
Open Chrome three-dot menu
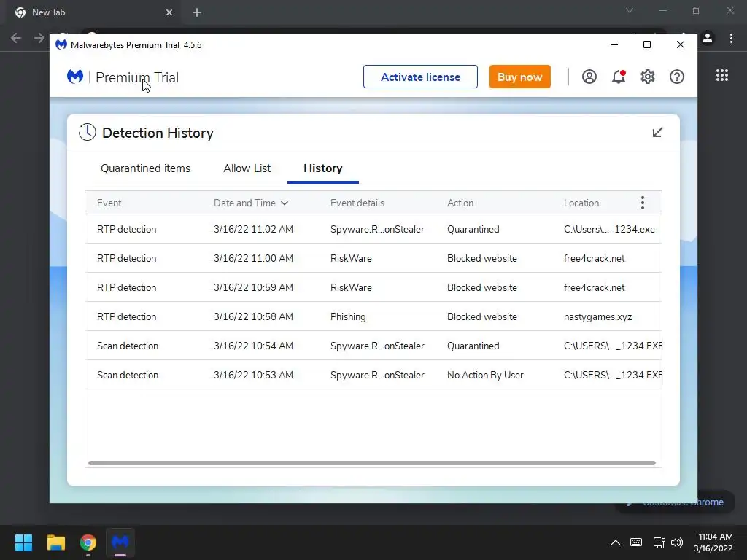click(x=731, y=38)
